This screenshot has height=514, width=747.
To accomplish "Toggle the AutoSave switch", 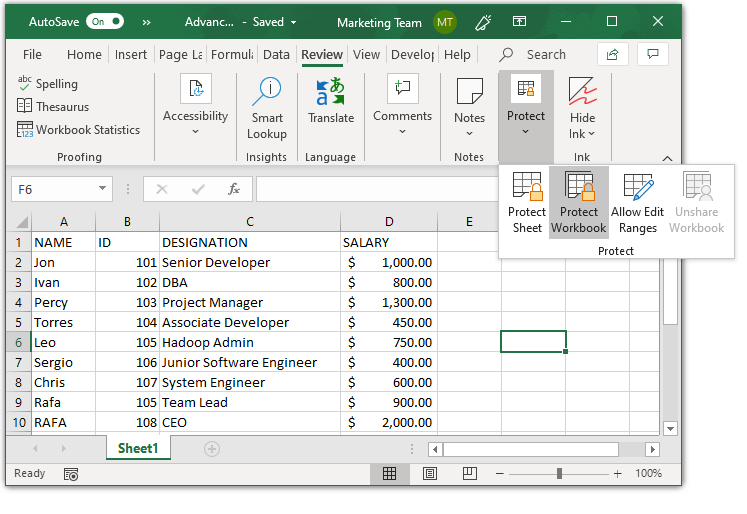I will pos(105,21).
